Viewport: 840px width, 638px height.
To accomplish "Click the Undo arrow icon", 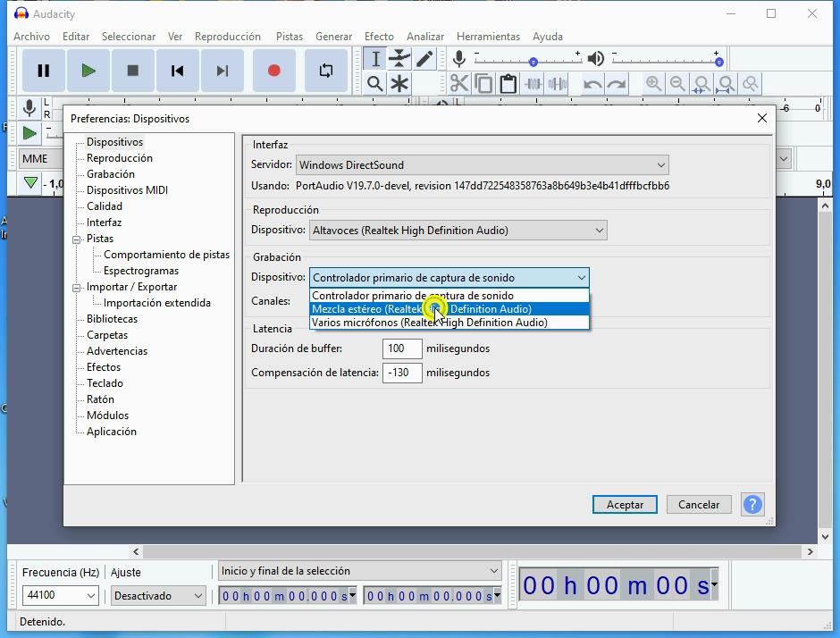I will pos(592,84).
